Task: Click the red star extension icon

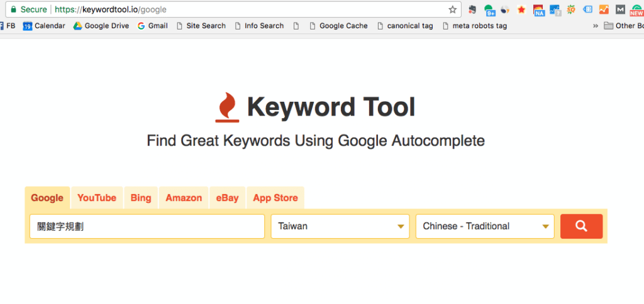Action: pyautogui.click(x=521, y=9)
